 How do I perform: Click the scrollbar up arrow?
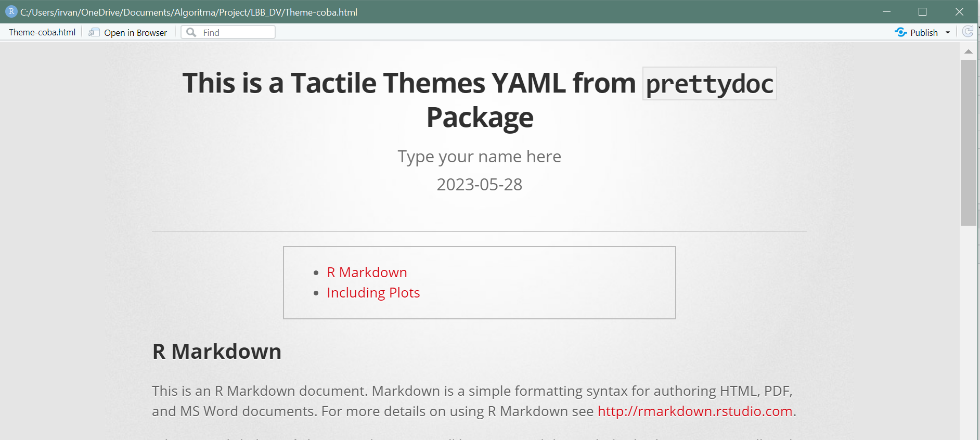click(968, 51)
